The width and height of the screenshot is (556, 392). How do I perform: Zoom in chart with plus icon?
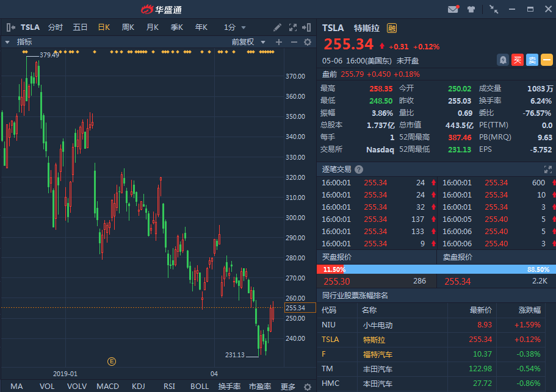pyautogui.click(x=279, y=42)
